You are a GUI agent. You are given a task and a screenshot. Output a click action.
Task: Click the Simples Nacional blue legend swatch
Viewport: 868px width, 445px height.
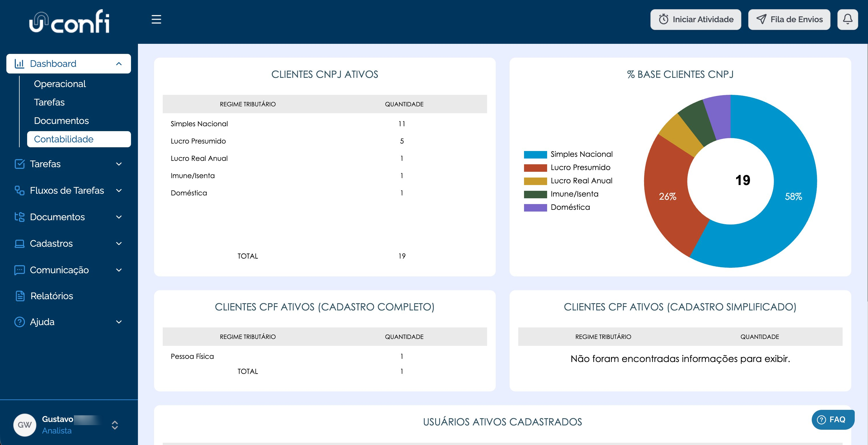coord(535,154)
